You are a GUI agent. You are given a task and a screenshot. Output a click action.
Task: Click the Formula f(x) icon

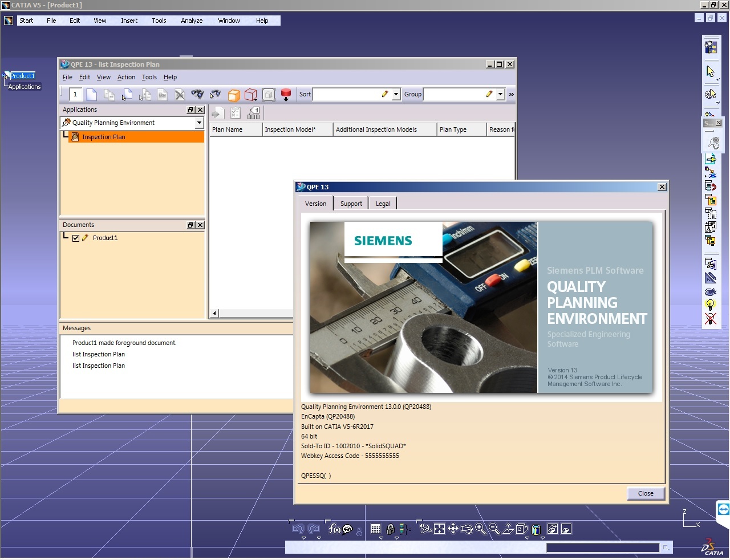click(x=335, y=529)
